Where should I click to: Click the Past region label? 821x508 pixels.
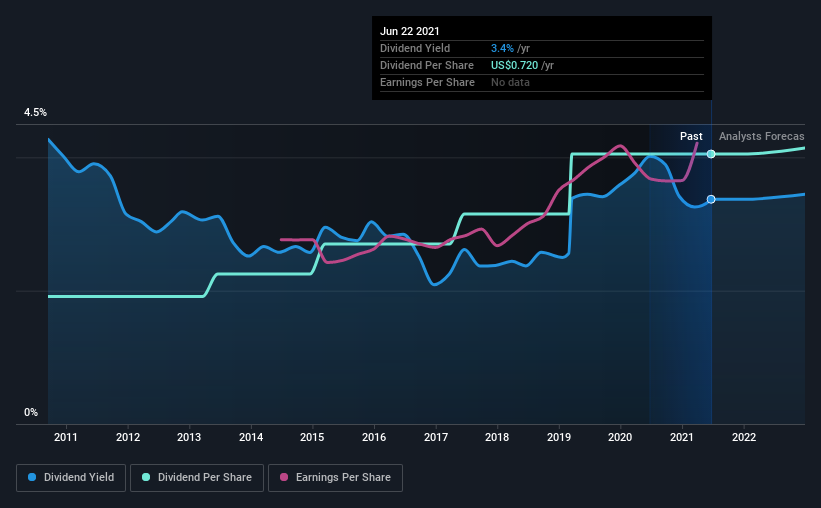(x=691, y=136)
